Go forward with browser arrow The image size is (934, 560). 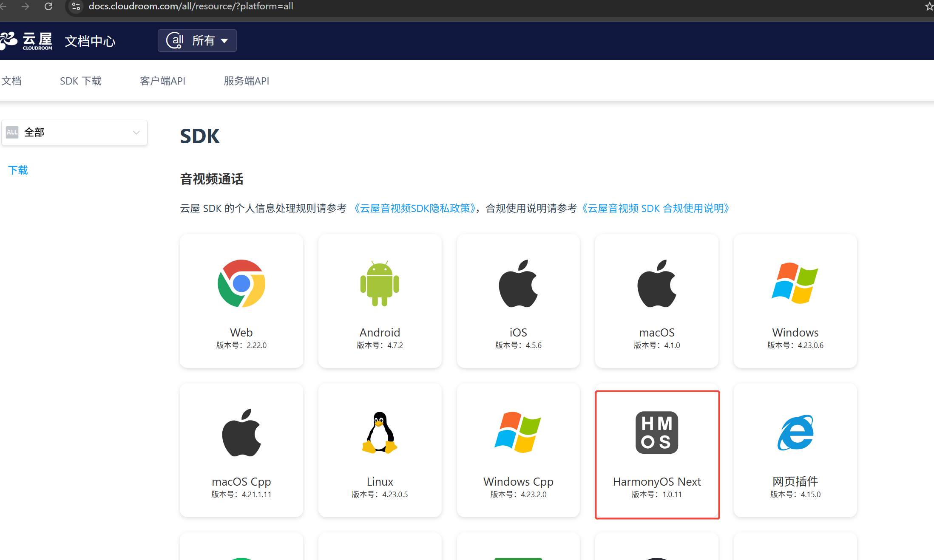(26, 6)
